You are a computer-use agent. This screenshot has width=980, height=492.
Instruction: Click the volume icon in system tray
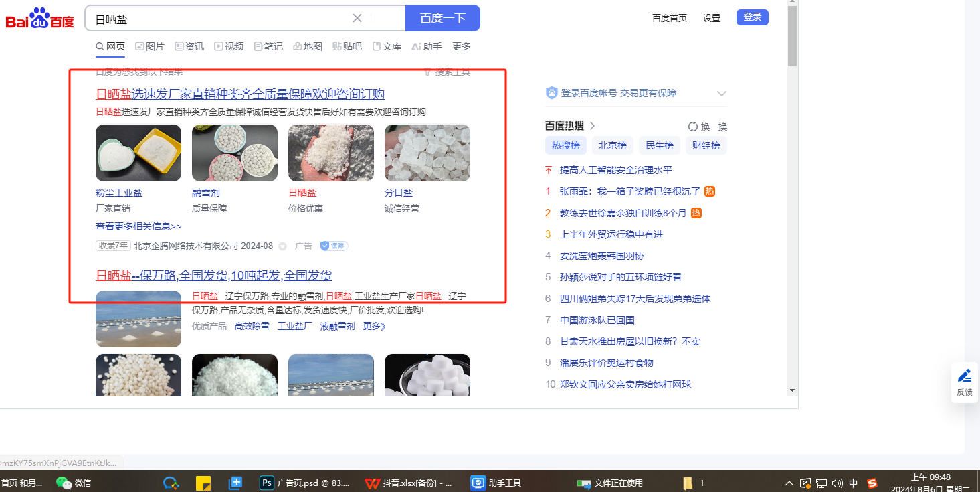(837, 483)
